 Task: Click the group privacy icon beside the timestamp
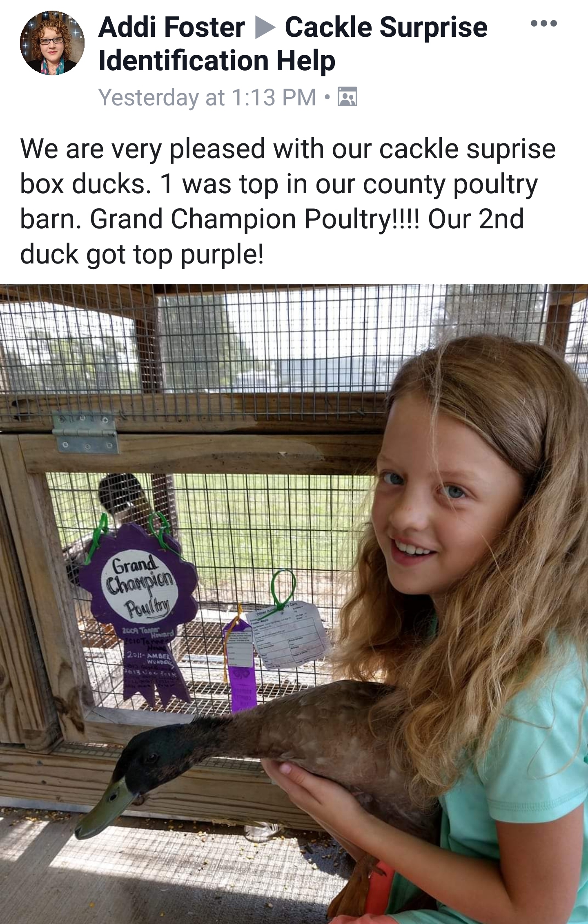347,97
